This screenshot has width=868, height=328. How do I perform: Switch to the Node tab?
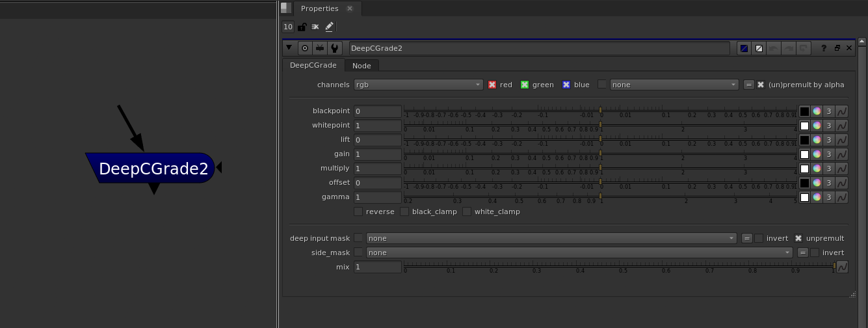click(362, 66)
